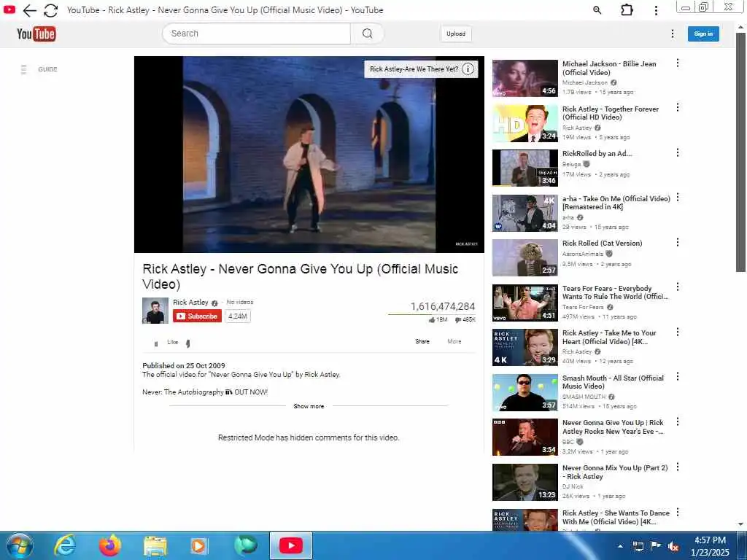Viewport: 747px width, 560px height.
Task: Click the search magnifier button
Action: point(367,34)
